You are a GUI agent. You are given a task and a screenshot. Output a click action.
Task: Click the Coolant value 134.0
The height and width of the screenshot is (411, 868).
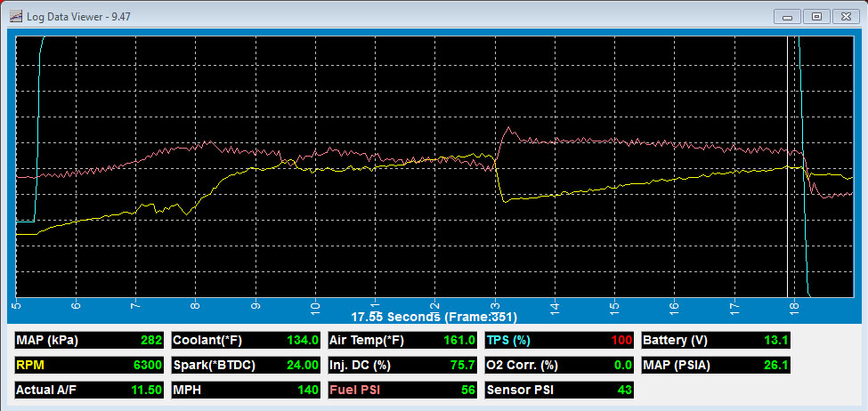point(303,341)
